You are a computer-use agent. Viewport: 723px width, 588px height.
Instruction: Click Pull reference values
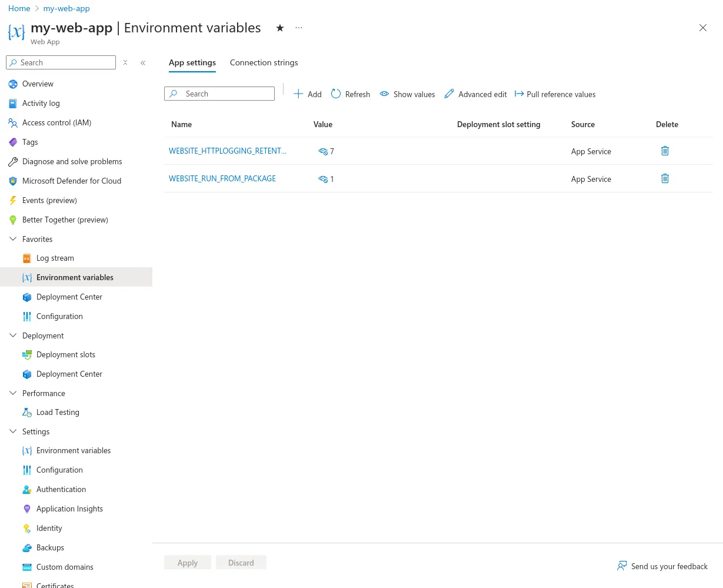coord(555,94)
